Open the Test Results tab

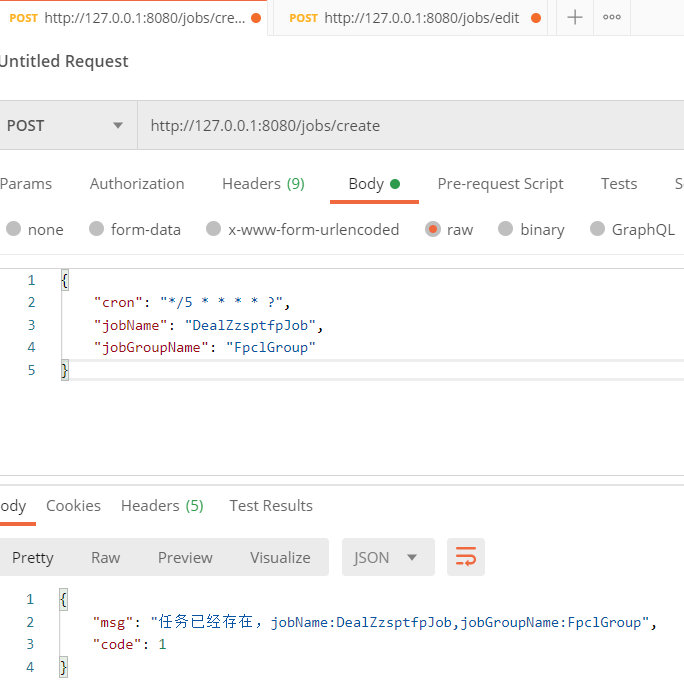271,506
